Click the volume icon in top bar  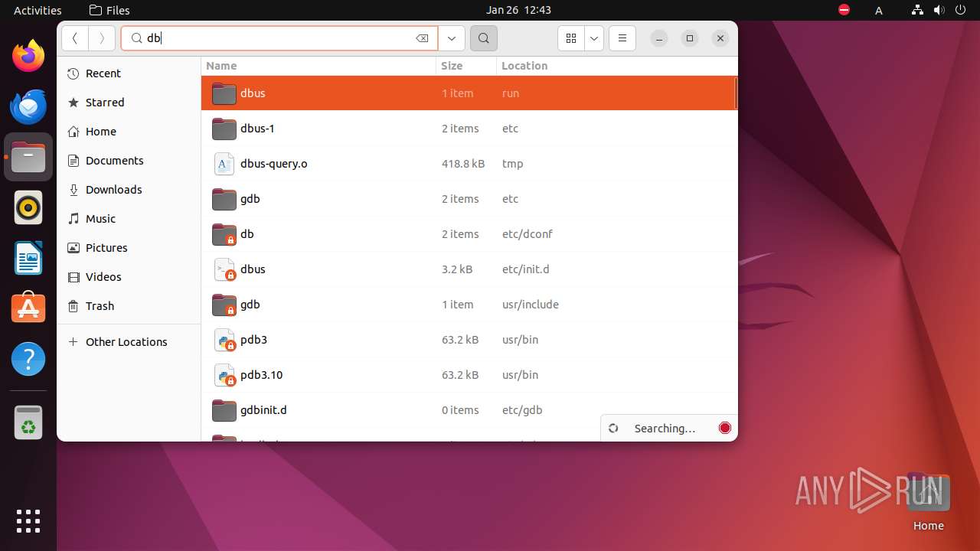click(938, 10)
